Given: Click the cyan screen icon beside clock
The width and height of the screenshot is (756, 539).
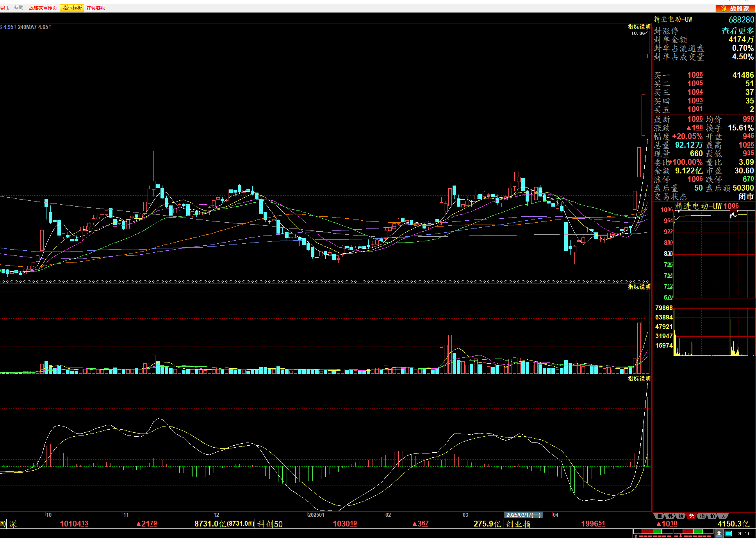Looking at the screenshot, I should click(728, 534).
